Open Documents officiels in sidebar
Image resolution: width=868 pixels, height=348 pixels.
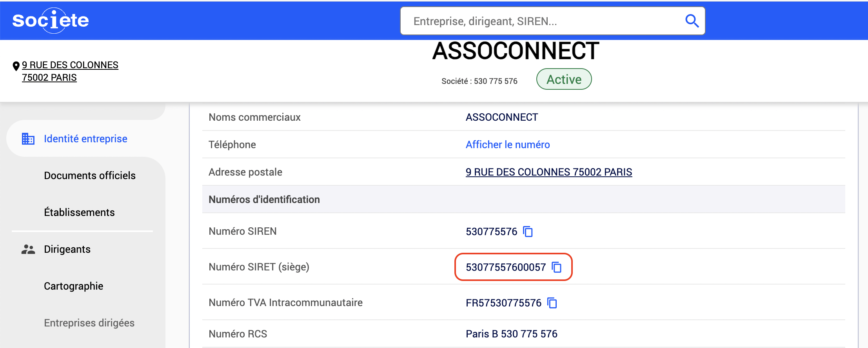pos(90,176)
